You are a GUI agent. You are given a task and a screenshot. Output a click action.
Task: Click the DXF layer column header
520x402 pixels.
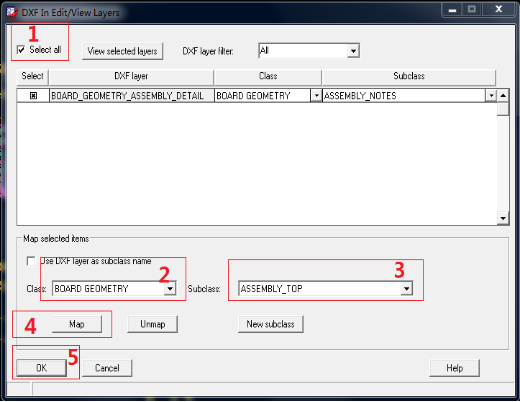pyautogui.click(x=131, y=76)
